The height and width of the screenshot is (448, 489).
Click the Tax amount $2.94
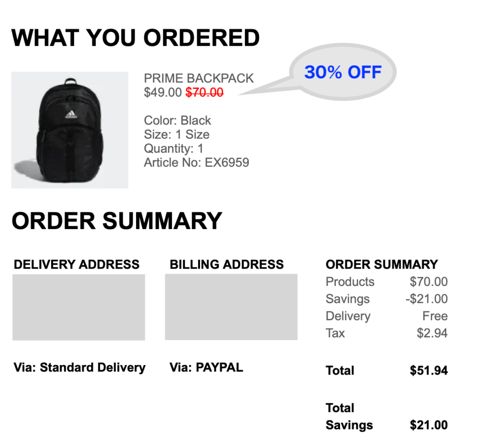click(x=432, y=333)
